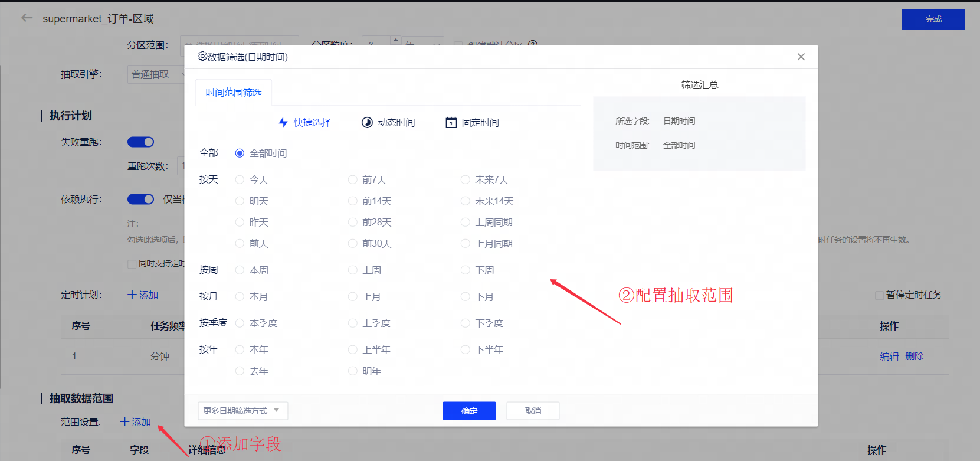Click the lightning icon for 快捷选择
The width and height of the screenshot is (980, 461).
point(283,122)
